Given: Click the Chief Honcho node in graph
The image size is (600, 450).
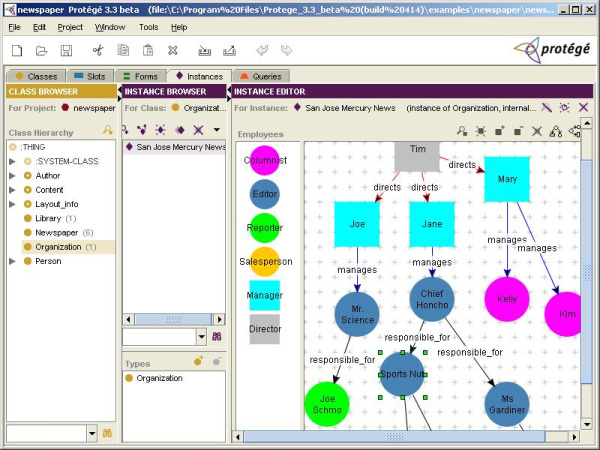Looking at the screenshot, I should click(x=431, y=298).
